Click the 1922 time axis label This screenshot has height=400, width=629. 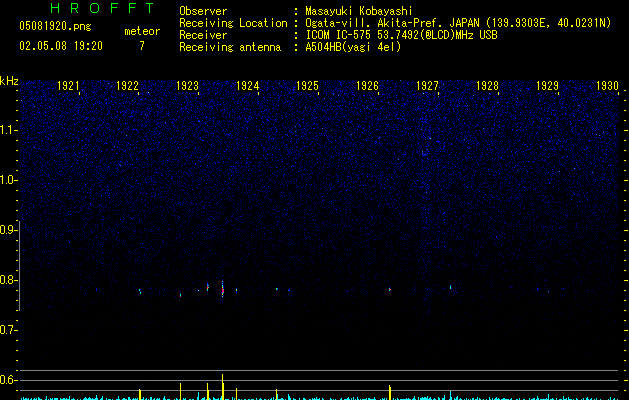click(128, 85)
